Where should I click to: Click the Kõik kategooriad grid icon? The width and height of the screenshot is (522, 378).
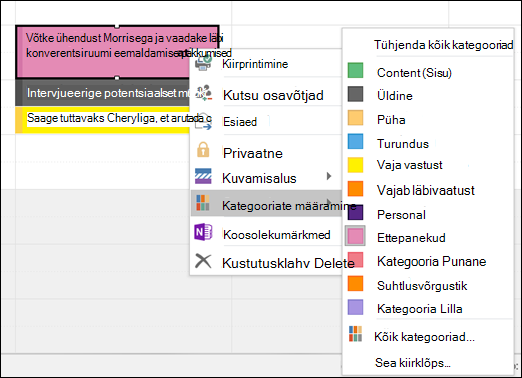355,334
